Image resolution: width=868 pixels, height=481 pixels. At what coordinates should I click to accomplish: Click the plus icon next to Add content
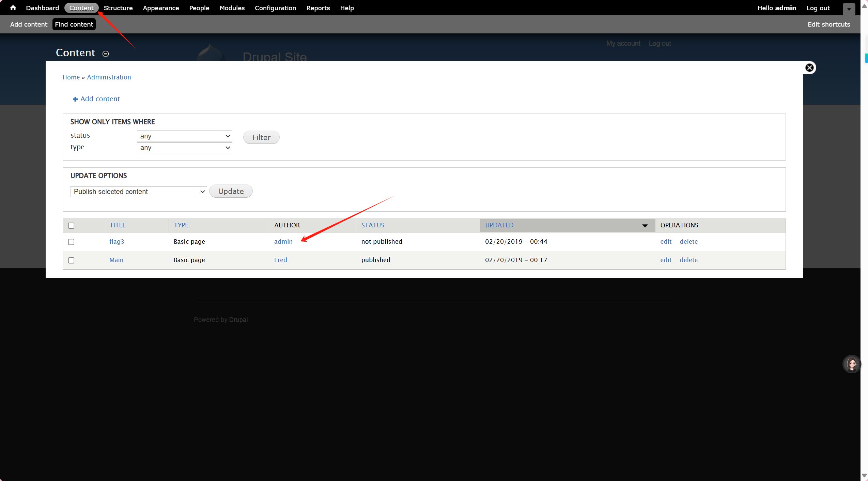(75, 99)
